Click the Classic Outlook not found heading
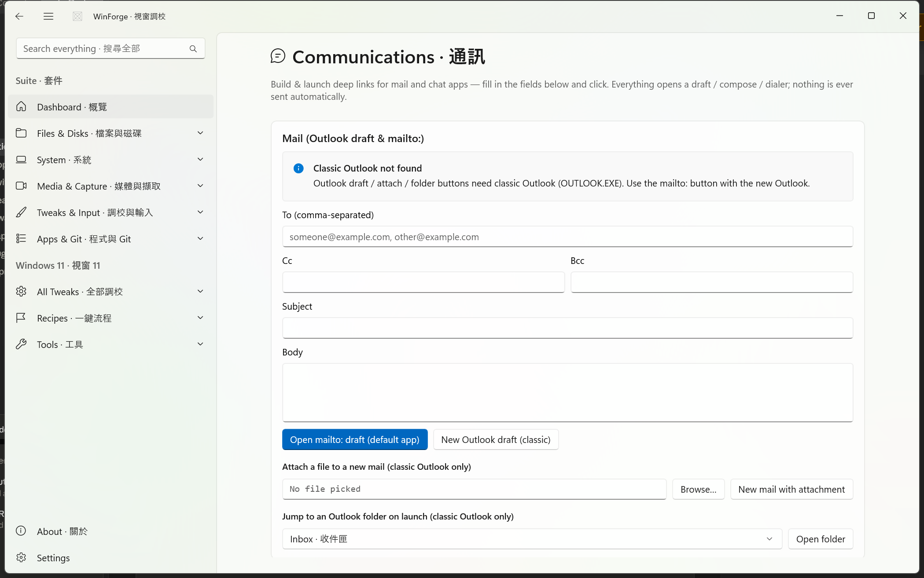This screenshot has width=924, height=578. click(x=368, y=168)
